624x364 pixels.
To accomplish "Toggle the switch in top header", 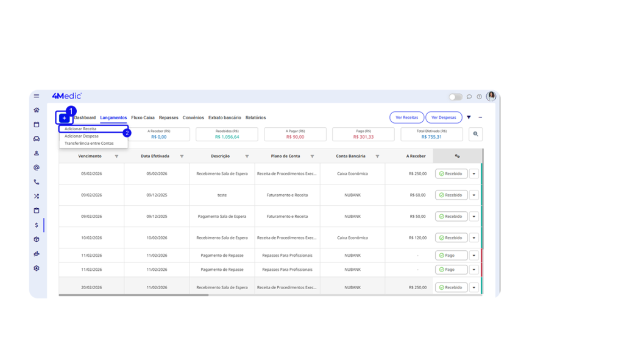I will [x=455, y=96].
